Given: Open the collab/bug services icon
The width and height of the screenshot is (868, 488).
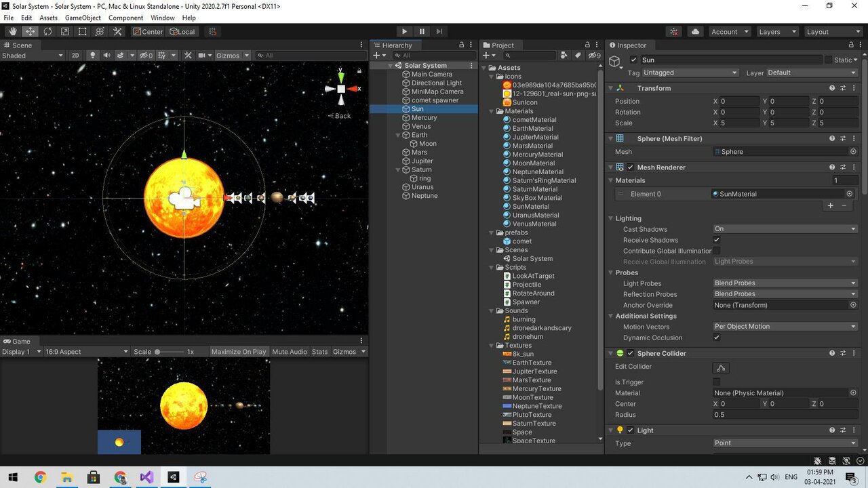Looking at the screenshot, I should tap(674, 32).
